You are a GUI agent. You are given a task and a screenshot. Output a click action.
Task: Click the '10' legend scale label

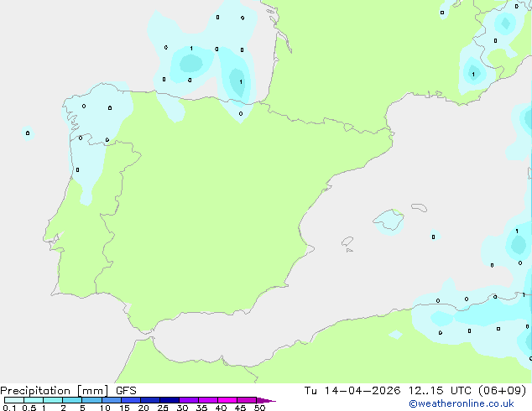click(x=105, y=408)
